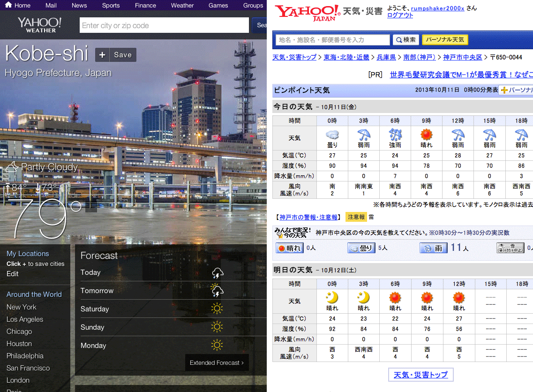
Task: Click Edit under My Locations
Action: (13, 274)
